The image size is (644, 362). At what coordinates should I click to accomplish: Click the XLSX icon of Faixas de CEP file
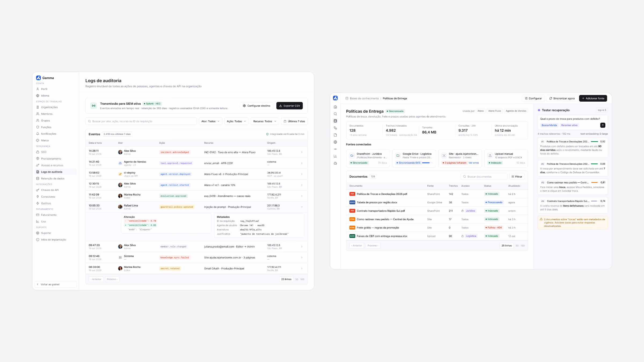click(x=352, y=236)
